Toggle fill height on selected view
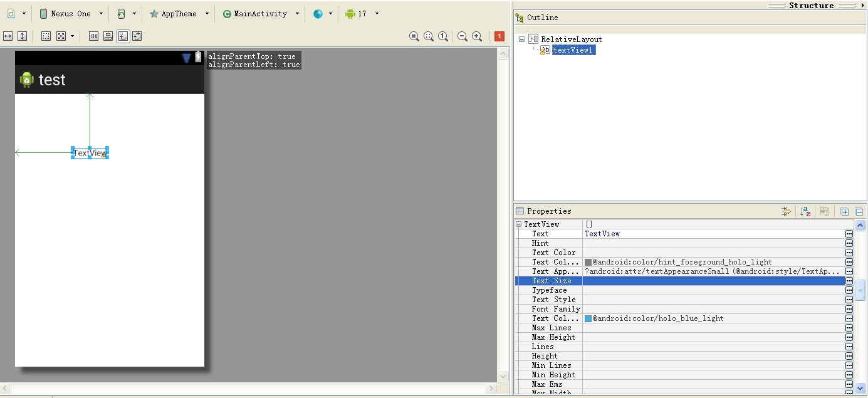 pyautogui.click(x=23, y=36)
